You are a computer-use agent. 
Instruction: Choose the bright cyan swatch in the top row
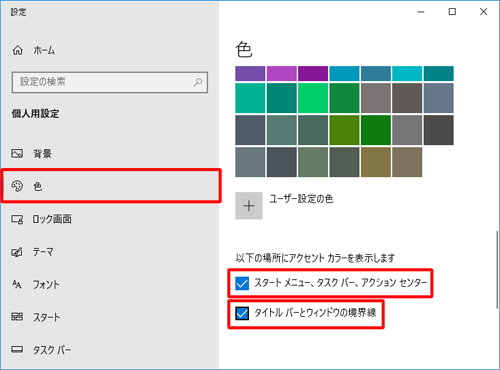pos(407,74)
